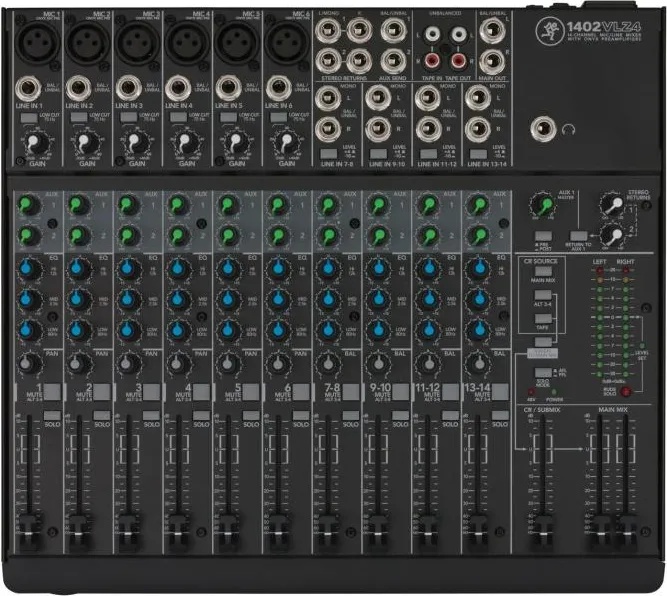Image resolution: width=667 pixels, height=596 pixels.
Task: Select MAIN MIX as CR source
Action: click(543, 271)
